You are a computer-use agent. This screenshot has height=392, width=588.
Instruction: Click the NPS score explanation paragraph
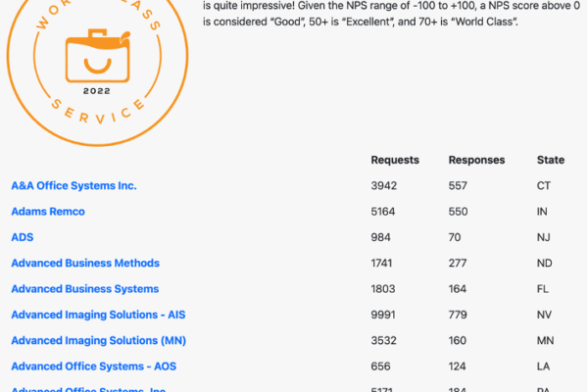coord(392,14)
